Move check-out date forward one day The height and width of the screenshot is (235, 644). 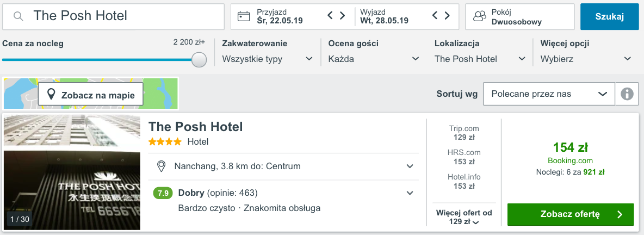pos(447,16)
